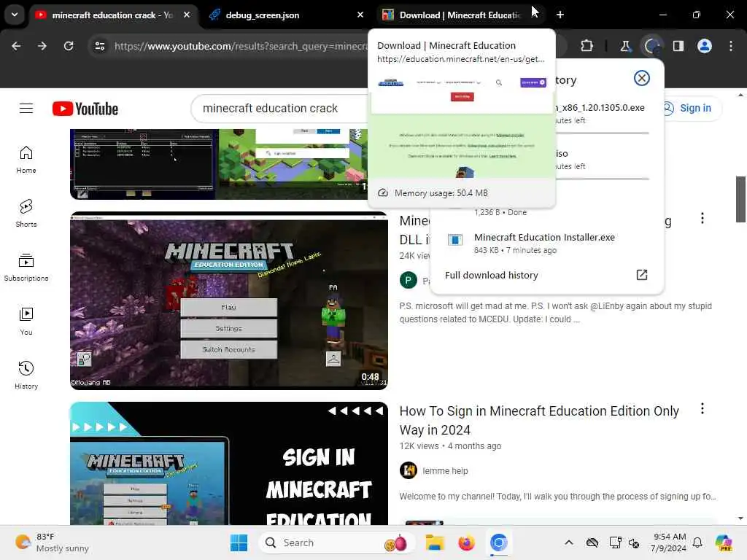747x560 pixels.
Task: Open How To Sign in Minecraft Education title
Action: click(539, 421)
